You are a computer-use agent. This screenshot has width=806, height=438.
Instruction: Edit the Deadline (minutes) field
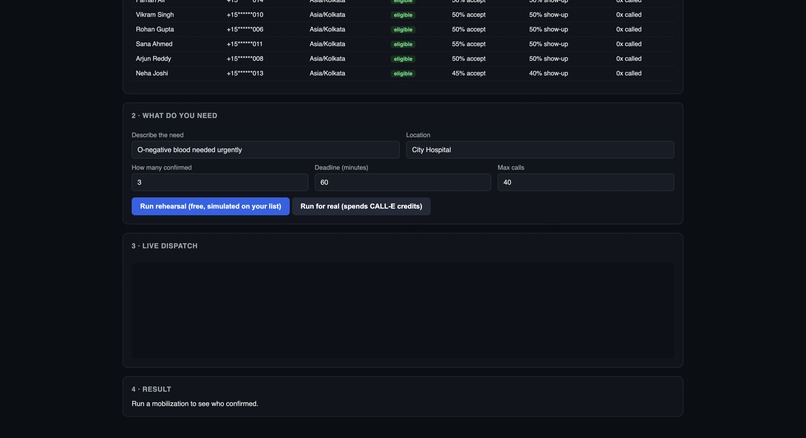coord(402,182)
